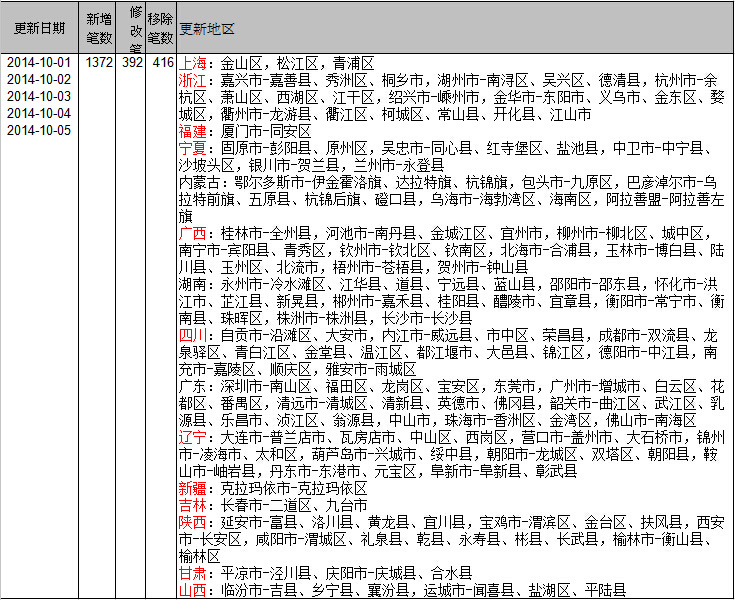735x600 pixels.
Task: Open the red 上海 region label
Action: click(x=192, y=62)
